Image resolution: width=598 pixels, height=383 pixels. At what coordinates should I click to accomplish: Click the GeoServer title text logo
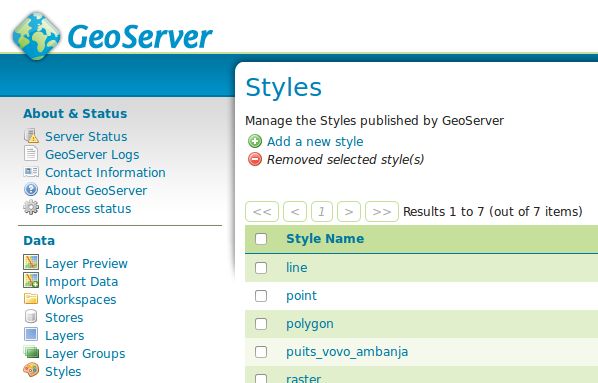pyautogui.click(x=140, y=37)
